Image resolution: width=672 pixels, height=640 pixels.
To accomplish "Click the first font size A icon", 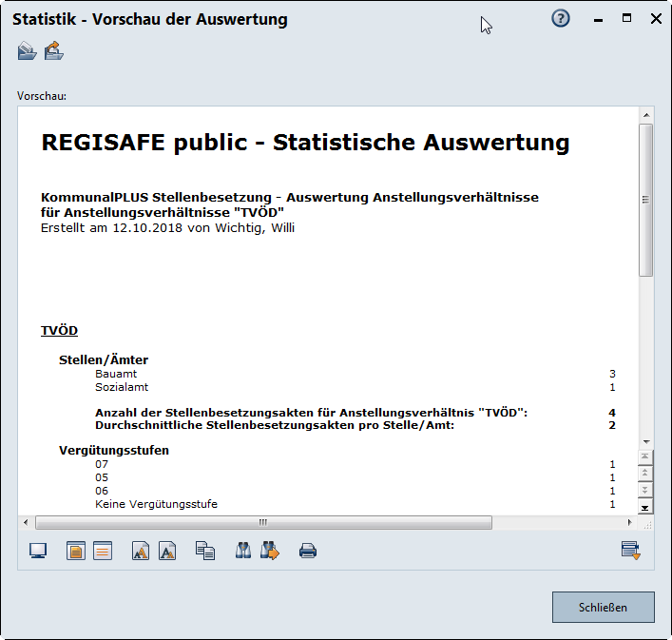I will click(x=141, y=551).
